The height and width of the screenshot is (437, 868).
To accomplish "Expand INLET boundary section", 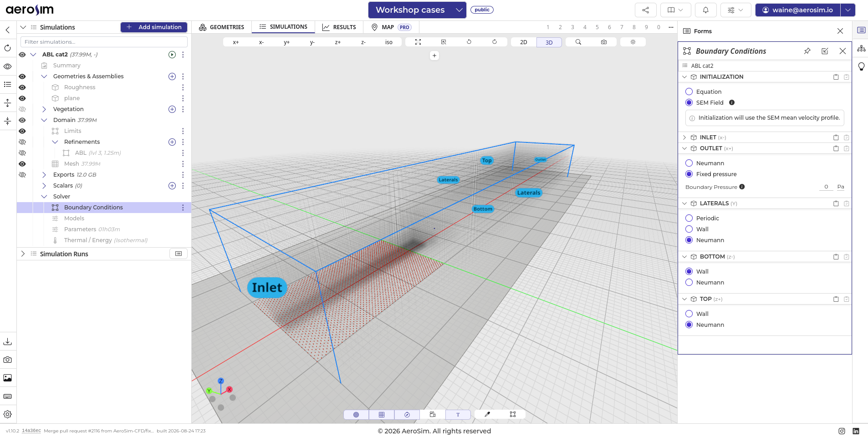I will [684, 137].
